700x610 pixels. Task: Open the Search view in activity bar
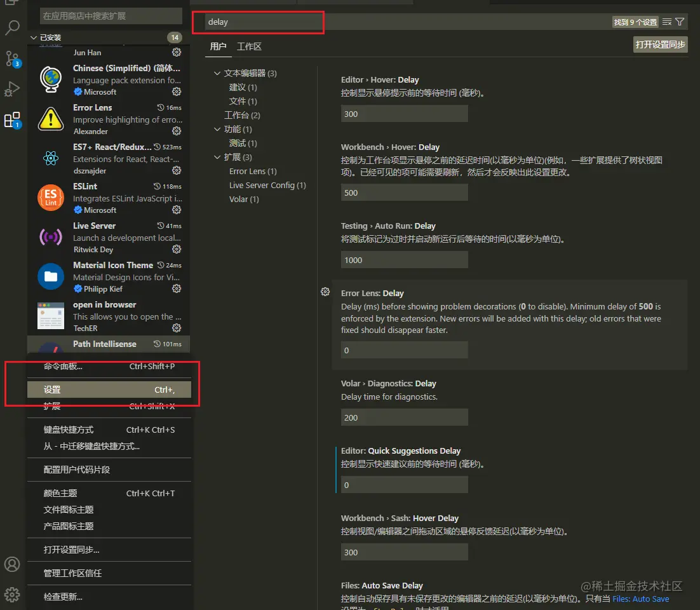[12, 28]
